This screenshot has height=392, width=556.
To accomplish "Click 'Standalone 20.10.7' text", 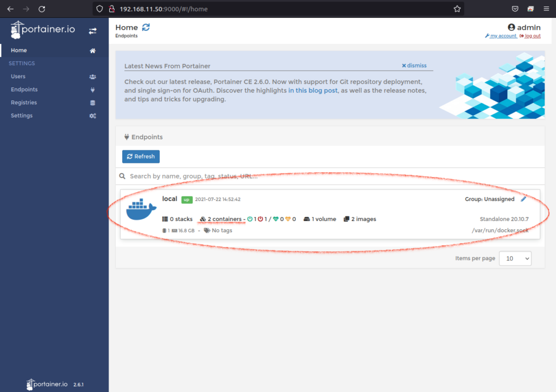I will [x=504, y=219].
